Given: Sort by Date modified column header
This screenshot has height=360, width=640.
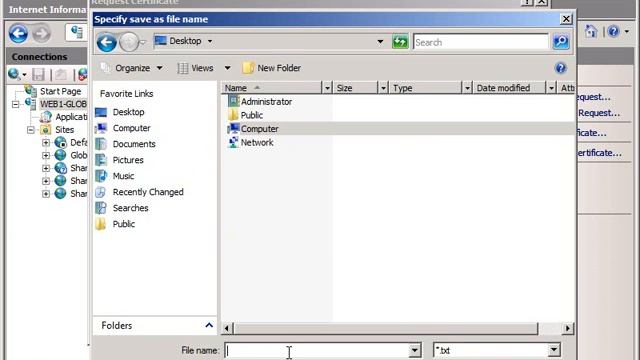Looking at the screenshot, I should click(509, 88).
